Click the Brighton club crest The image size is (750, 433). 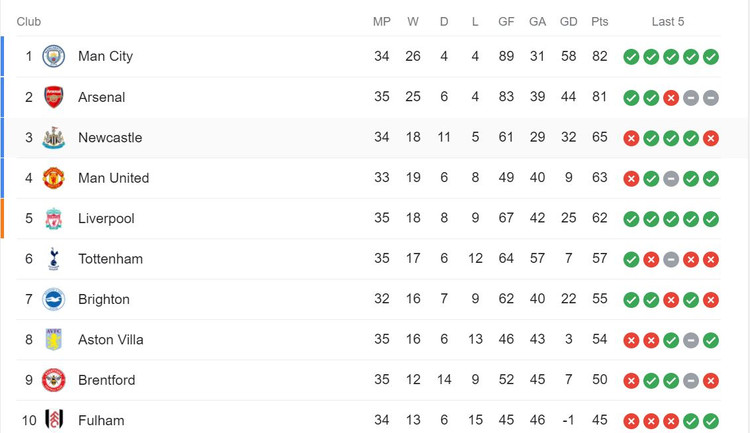(x=54, y=300)
